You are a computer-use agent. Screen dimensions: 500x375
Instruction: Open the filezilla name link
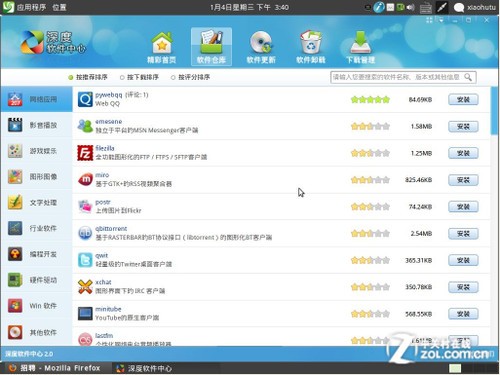(105, 148)
